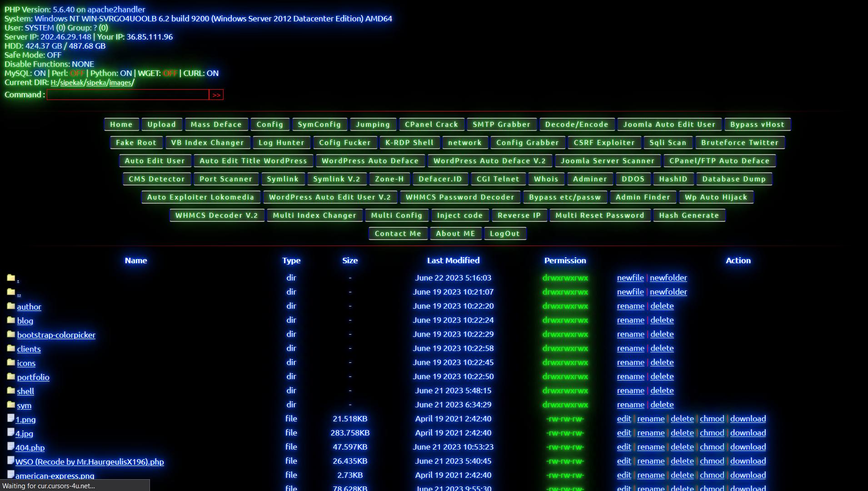
Task: Open the network button
Action: (464, 143)
